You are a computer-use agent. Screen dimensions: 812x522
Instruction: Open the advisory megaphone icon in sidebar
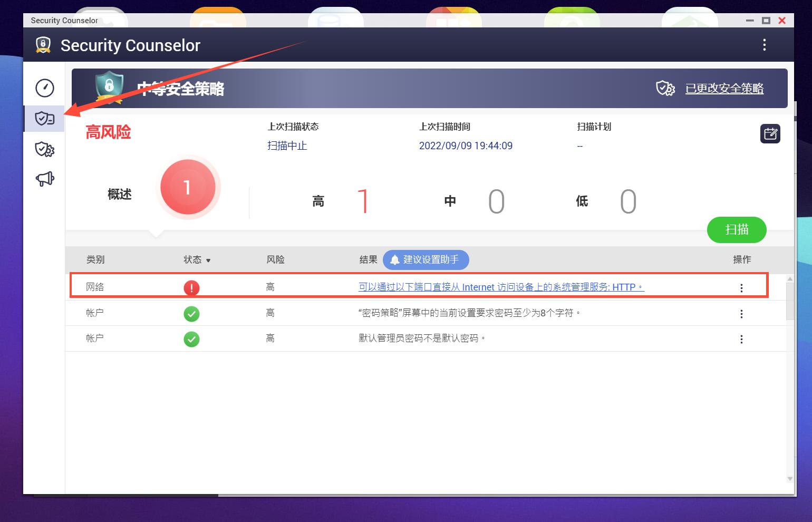tap(44, 178)
